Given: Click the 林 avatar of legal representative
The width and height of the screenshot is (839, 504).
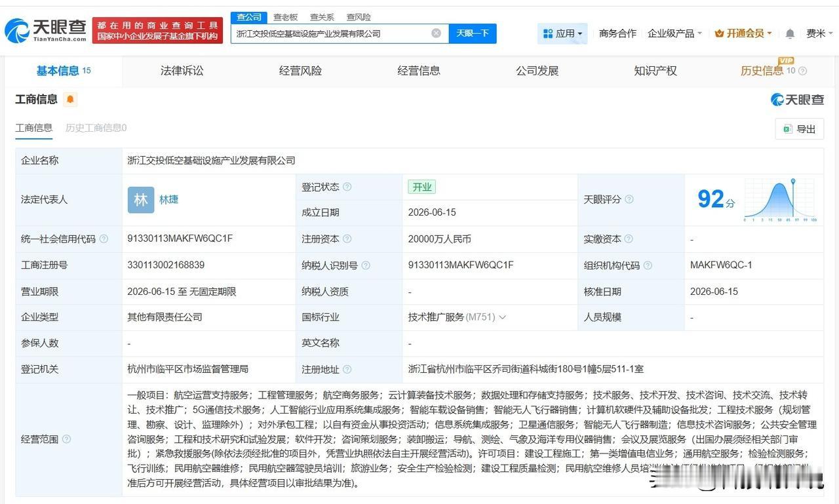Looking at the screenshot, I should click(141, 200).
